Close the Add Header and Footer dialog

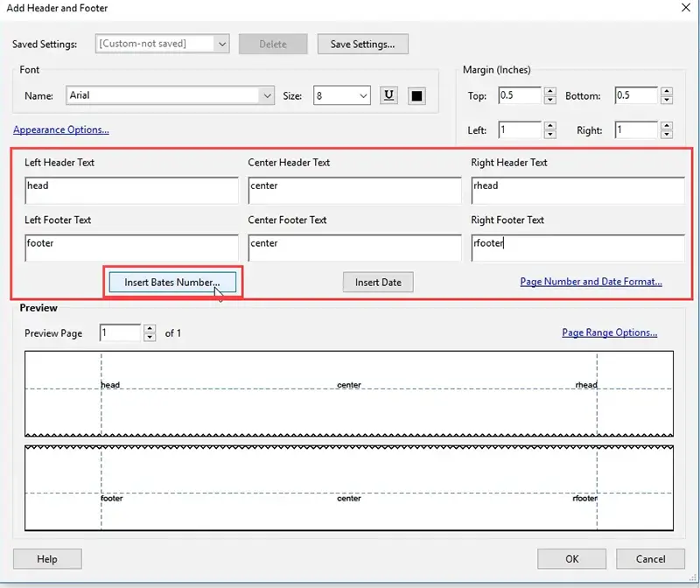pyautogui.click(x=686, y=8)
